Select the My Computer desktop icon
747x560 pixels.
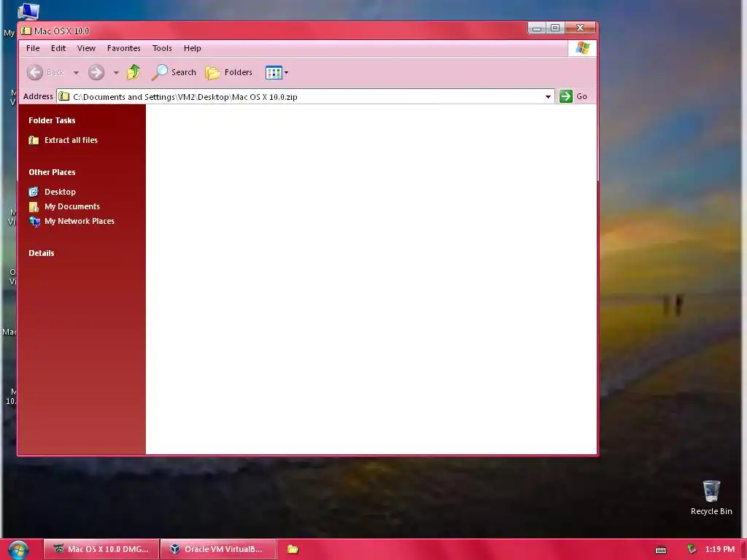tap(28, 10)
